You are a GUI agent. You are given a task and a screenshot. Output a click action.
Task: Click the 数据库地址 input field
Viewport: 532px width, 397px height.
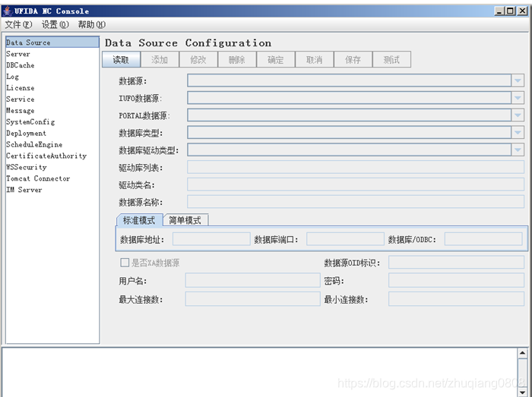pos(211,239)
